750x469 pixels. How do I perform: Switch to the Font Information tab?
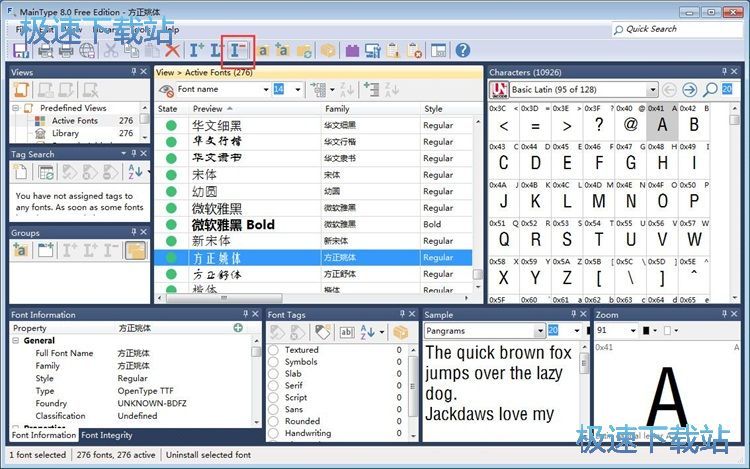click(x=44, y=435)
